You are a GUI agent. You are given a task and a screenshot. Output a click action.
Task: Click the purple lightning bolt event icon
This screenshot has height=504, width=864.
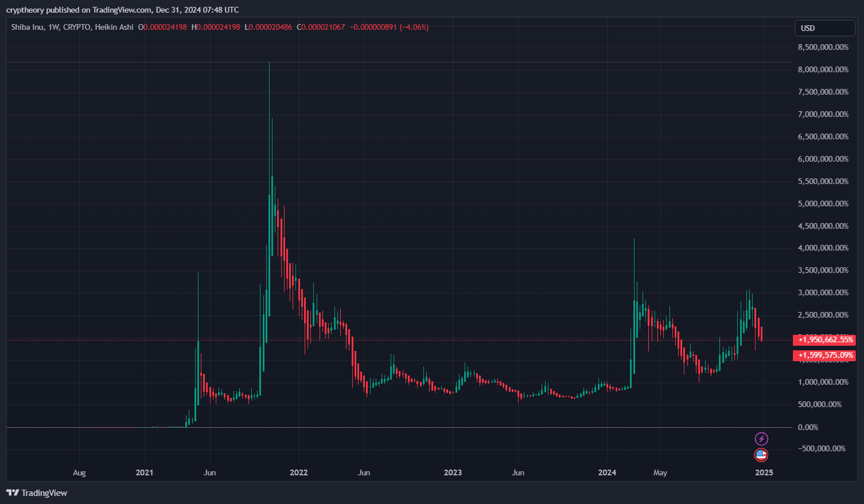(761, 439)
